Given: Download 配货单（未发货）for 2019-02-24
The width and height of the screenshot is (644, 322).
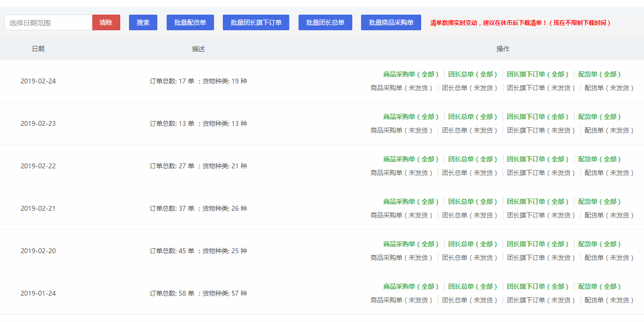Looking at the screenshot, I should coord(609,88).
